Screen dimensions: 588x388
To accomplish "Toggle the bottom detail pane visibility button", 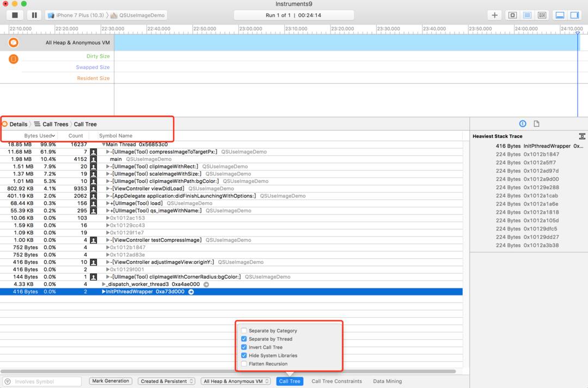I will click(x=560, y=15).
